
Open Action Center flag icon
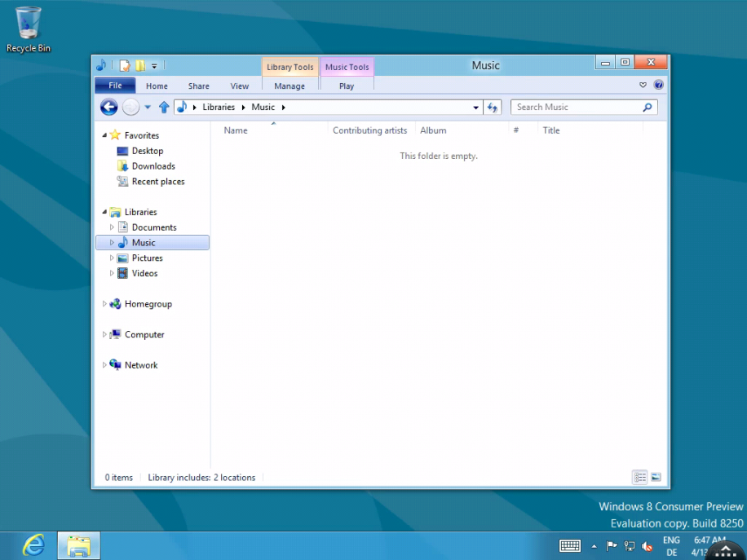pyautogui.click(x=612, y=545)
